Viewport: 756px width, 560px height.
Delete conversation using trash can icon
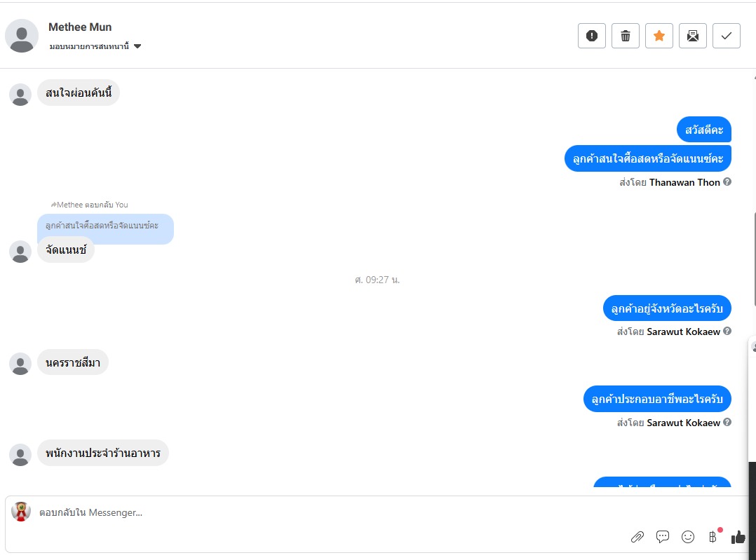click(626, 36)
